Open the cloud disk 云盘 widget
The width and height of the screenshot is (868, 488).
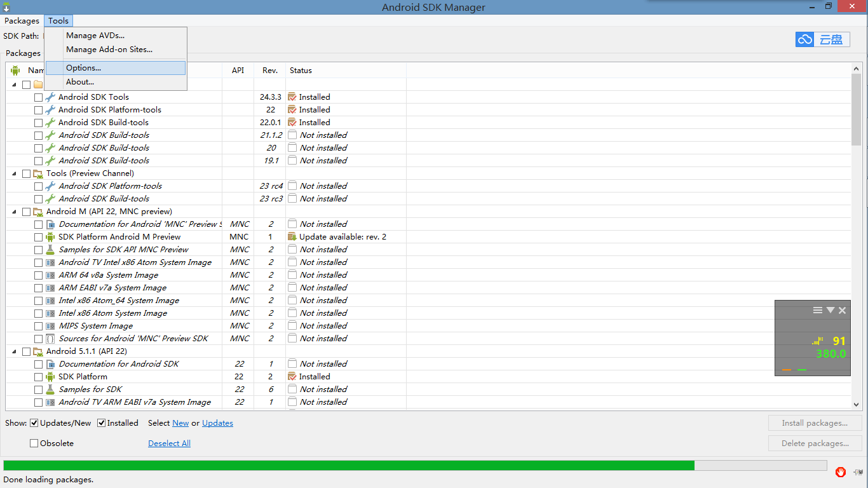tap(823, 39)
